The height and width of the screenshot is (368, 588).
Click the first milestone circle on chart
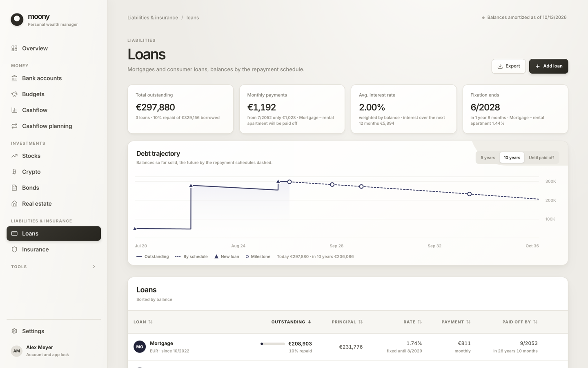tap(290, 182)
